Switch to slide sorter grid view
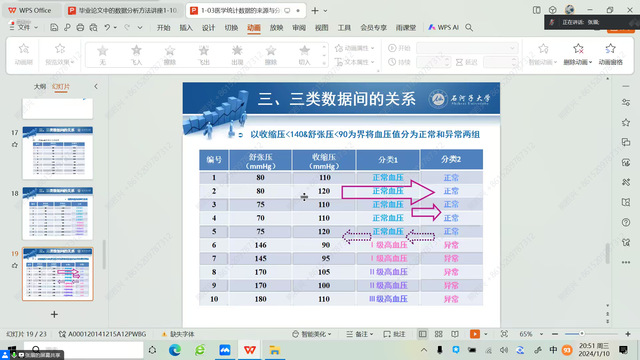The height and width of the screenshot is (360, 640). (438, 334)
